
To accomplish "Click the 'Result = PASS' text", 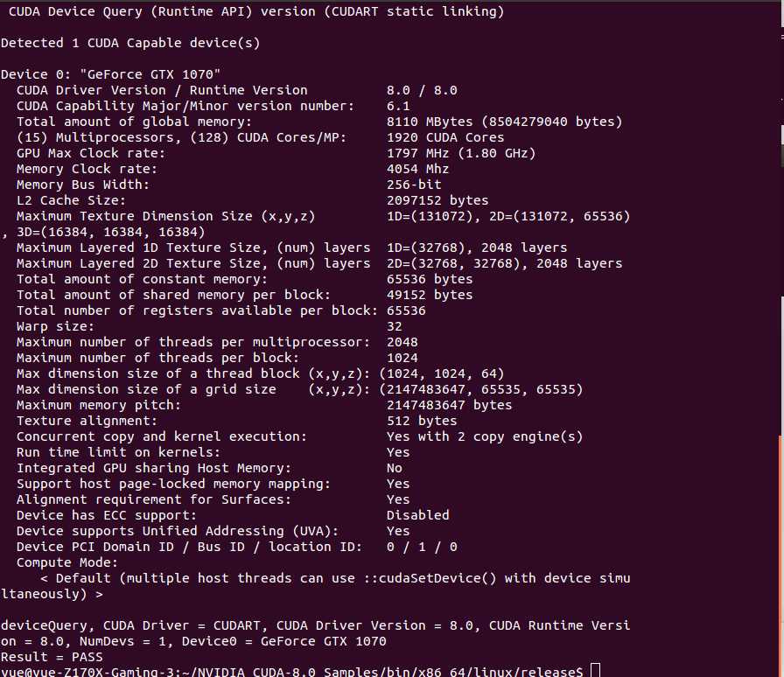I will (x=52, y=657).
